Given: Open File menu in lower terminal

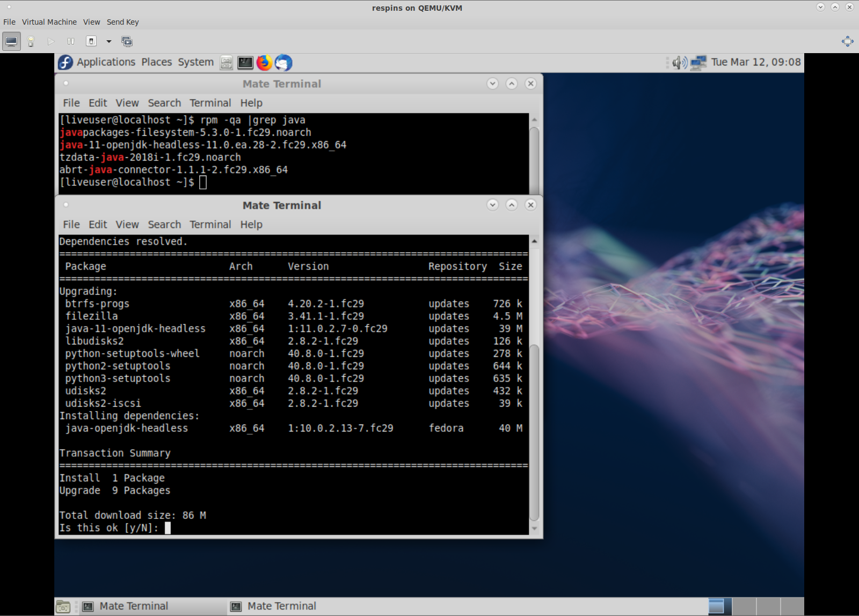Looking at the screenshot, I should (71, 225).
